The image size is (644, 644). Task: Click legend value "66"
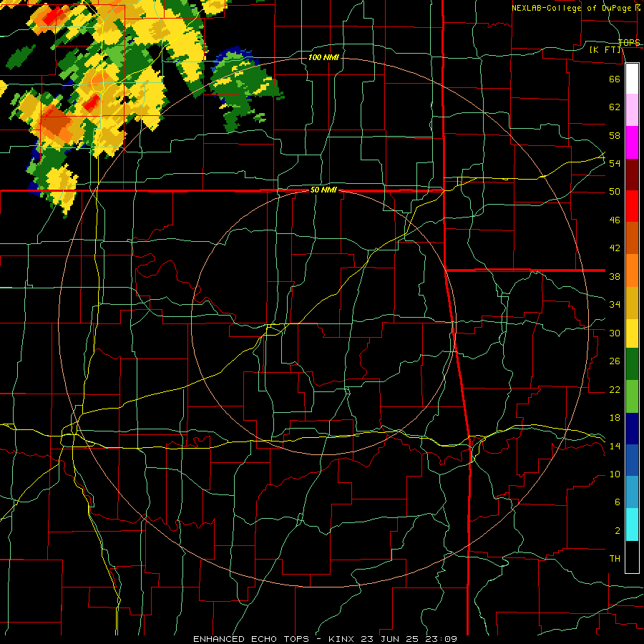[x=615, y=79]
